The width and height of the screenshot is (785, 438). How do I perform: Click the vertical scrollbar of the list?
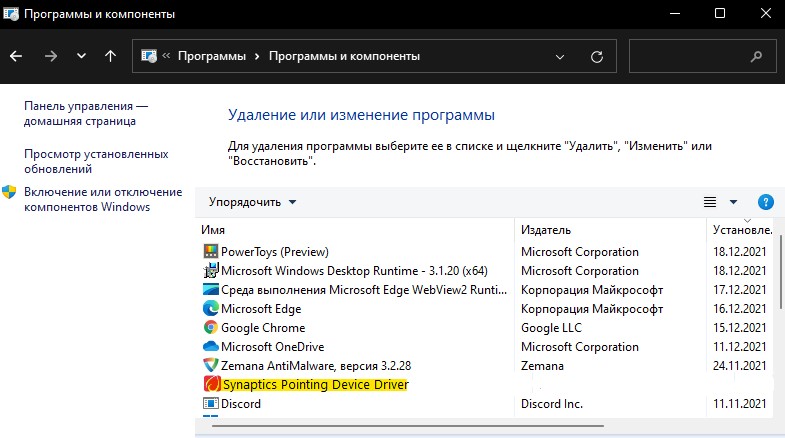780,271
